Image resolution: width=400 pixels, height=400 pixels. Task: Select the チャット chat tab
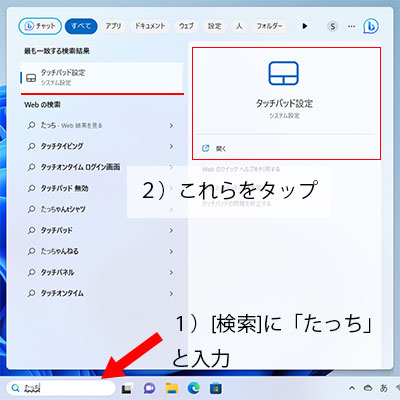click(x=40, y=26)
